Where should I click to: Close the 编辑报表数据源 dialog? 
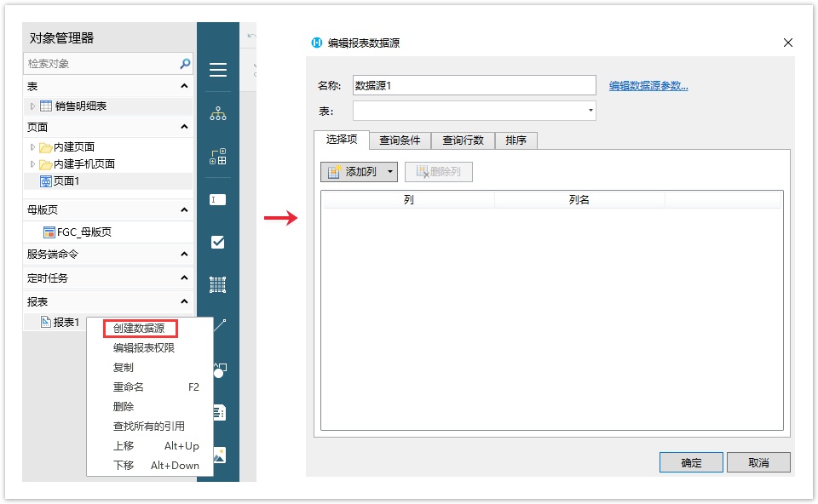[787, 43]
